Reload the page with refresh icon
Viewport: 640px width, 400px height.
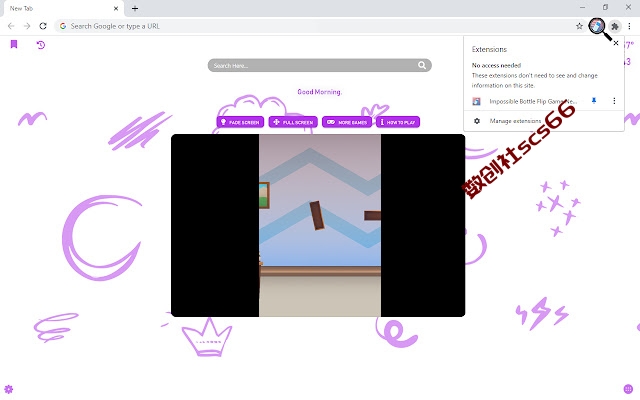pos(43,26)
